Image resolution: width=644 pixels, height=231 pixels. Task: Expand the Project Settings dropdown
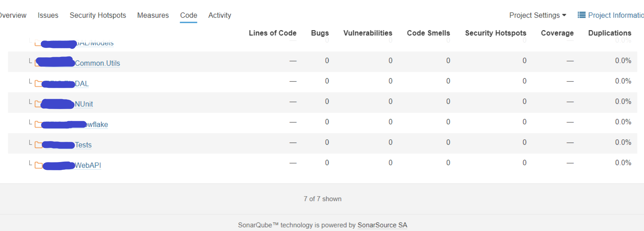[537, 15]
